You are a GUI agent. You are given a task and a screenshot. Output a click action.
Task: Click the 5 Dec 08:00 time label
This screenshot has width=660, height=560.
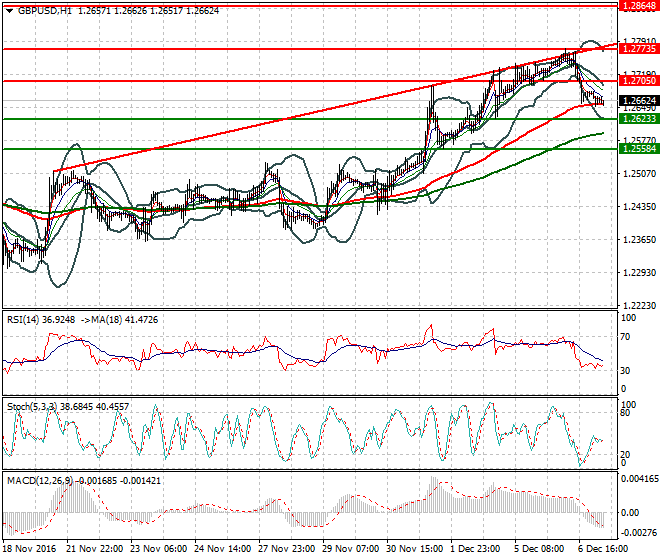point(539,549)
